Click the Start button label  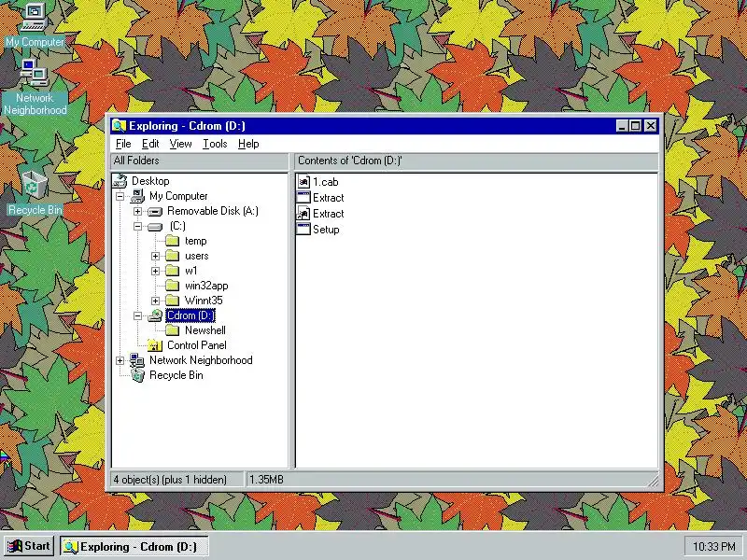[x=37, y=546]
